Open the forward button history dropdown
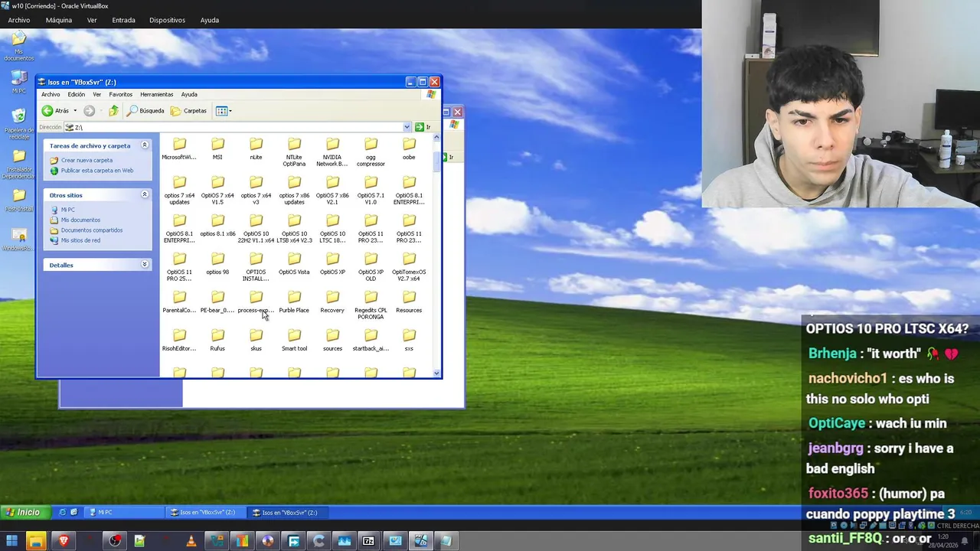This screenshot has height=551, width=980. click(x=100, y=111)
